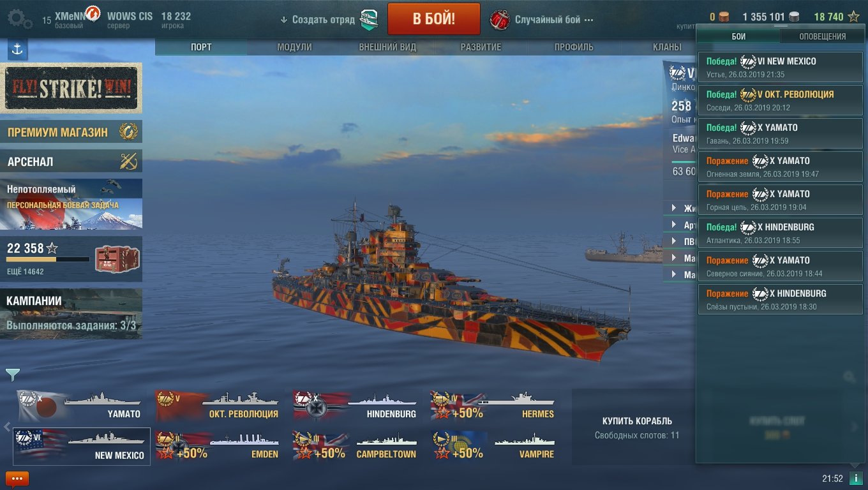Open Победа VI New Mexico battle result

pos(781,67)
